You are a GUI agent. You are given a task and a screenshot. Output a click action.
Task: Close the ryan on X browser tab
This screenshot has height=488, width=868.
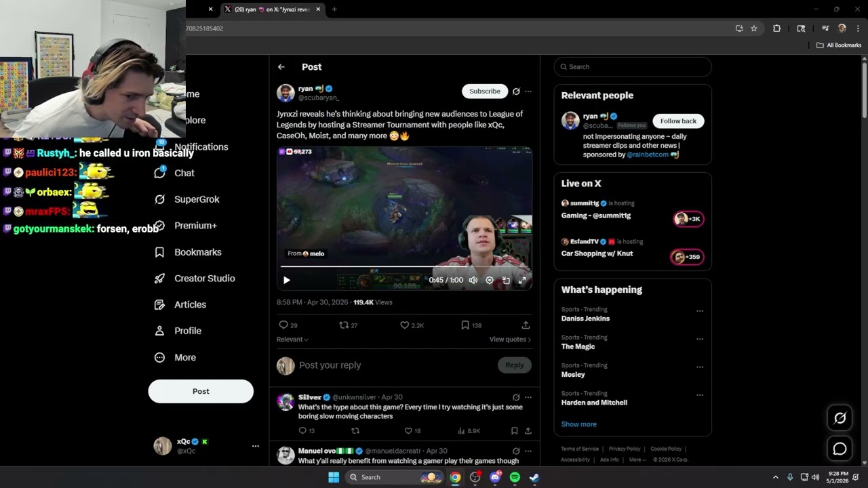tap(318, 9)
